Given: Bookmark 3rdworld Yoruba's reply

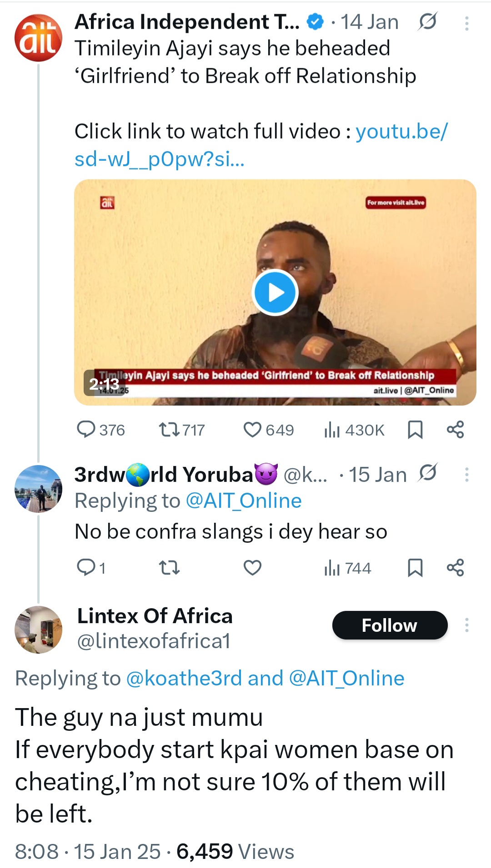Looking at the screenshot, I should (x=415, y=567).
